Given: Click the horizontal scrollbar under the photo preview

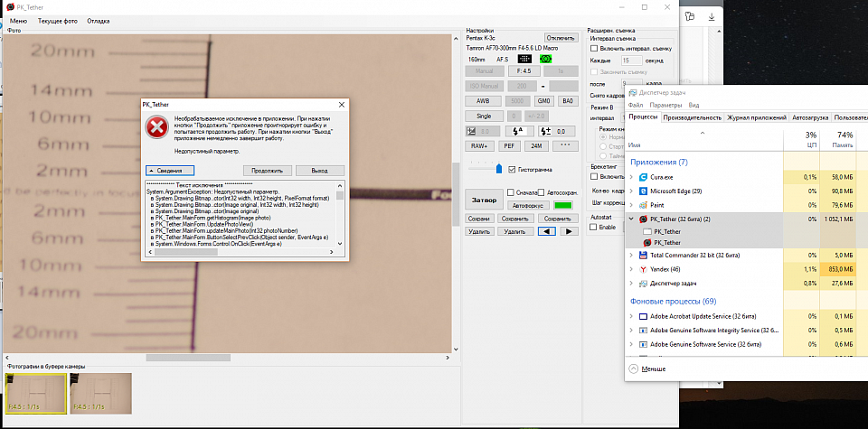Looking at the screenshot, I should (x=188, y=358).
